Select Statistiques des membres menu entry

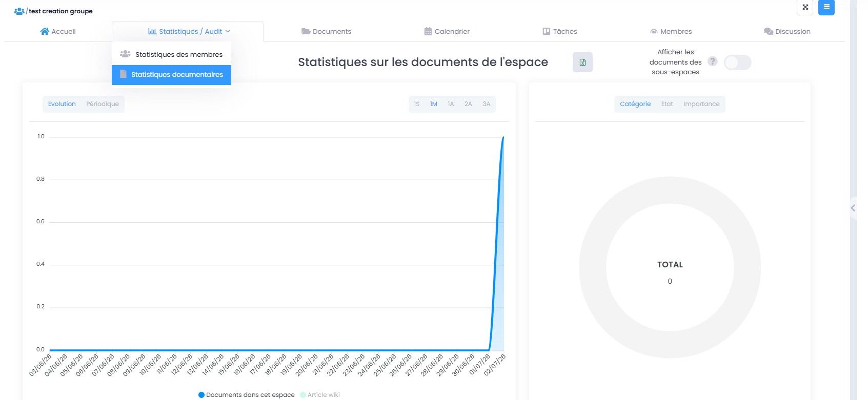click(x=171, y=54)
